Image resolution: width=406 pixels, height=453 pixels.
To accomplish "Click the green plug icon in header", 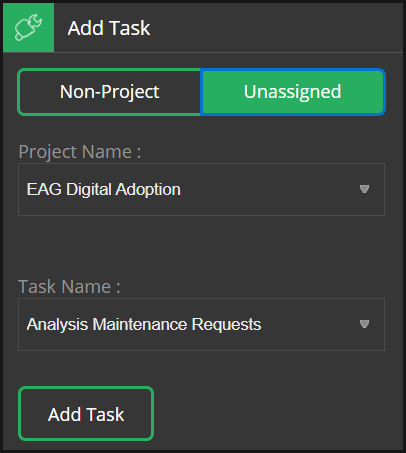I will 28,27.
